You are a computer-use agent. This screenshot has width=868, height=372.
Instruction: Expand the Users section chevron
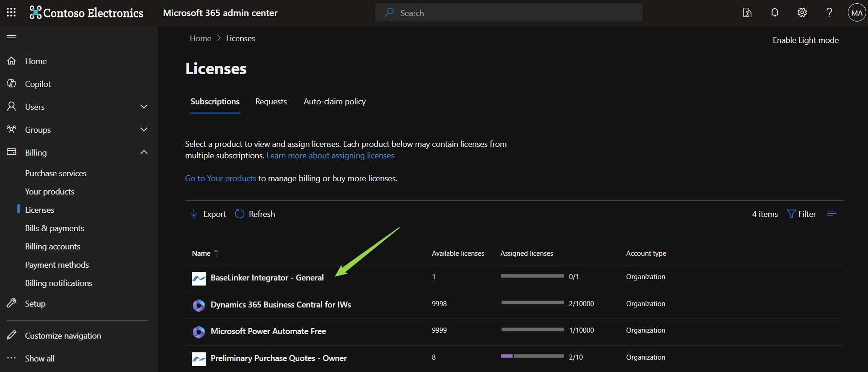(x=144, y=107)
